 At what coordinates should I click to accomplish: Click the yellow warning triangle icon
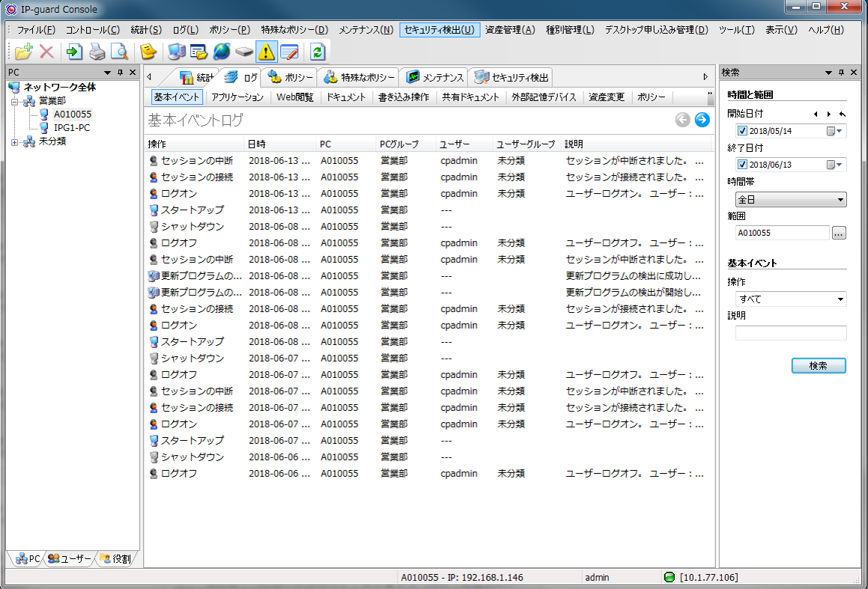coord(266,52)
